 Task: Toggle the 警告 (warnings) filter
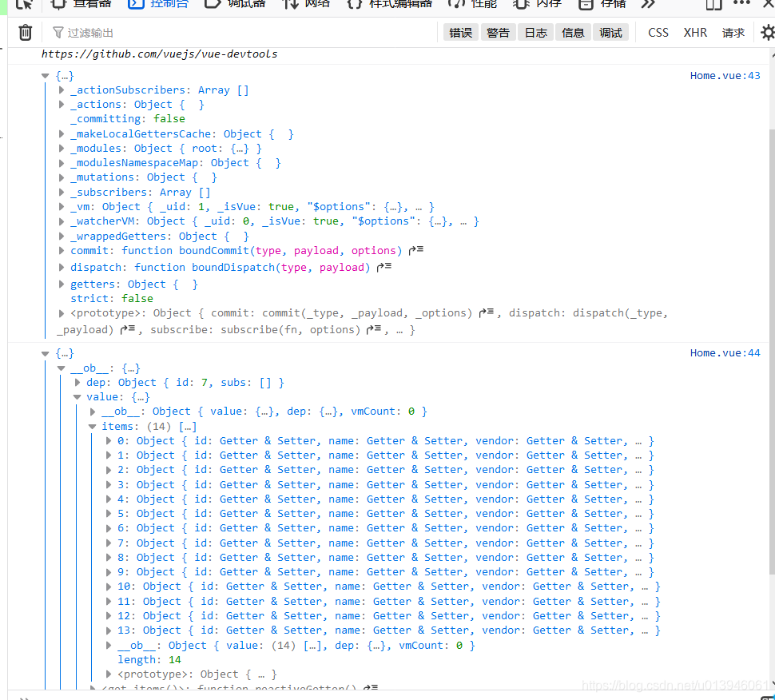point(498,33)
